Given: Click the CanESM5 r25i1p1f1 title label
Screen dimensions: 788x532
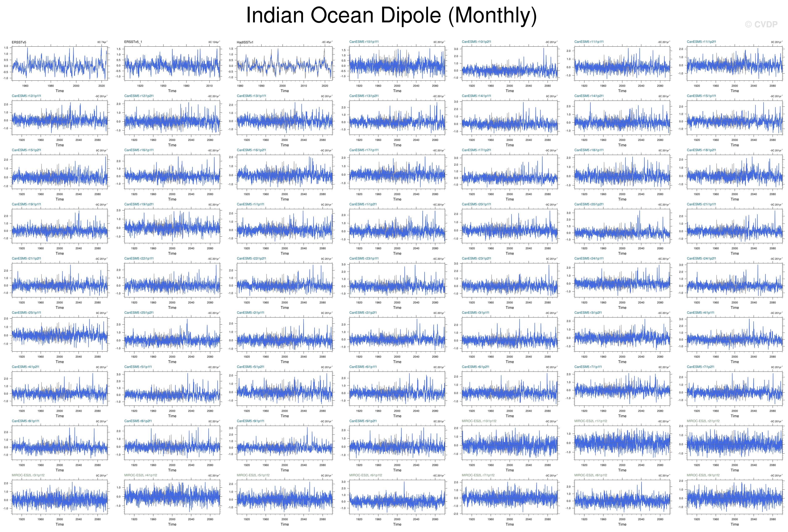Looking at the screenshot, I should pyautogui.click(x=26, y=313).
